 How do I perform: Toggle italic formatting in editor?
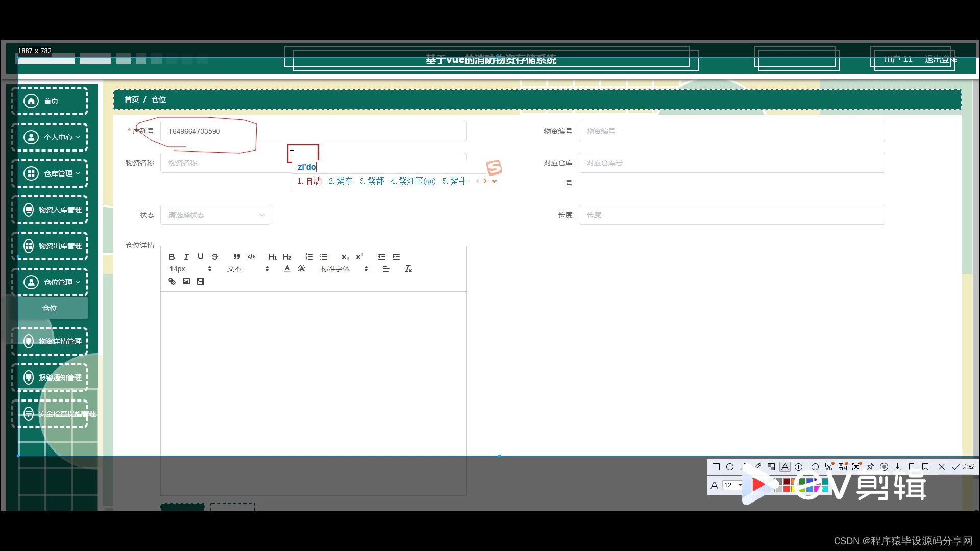click(x=186, y=257)
